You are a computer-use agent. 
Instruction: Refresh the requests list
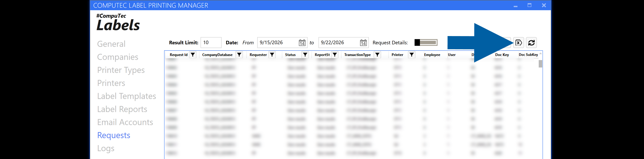point(531,43)
